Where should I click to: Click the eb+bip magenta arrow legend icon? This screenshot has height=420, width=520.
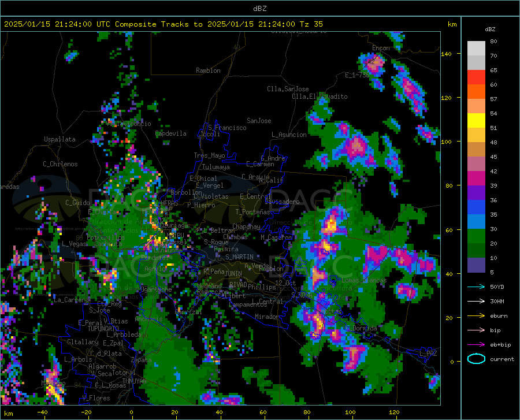[x=476, y=345]
